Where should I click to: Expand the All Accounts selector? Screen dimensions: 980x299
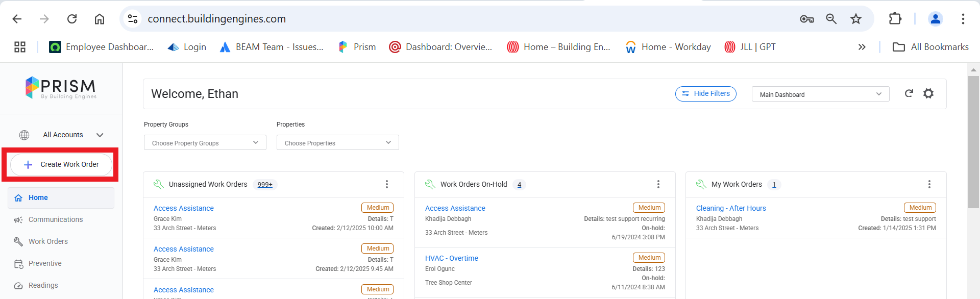pyautogui.click(x=61, y=135)
